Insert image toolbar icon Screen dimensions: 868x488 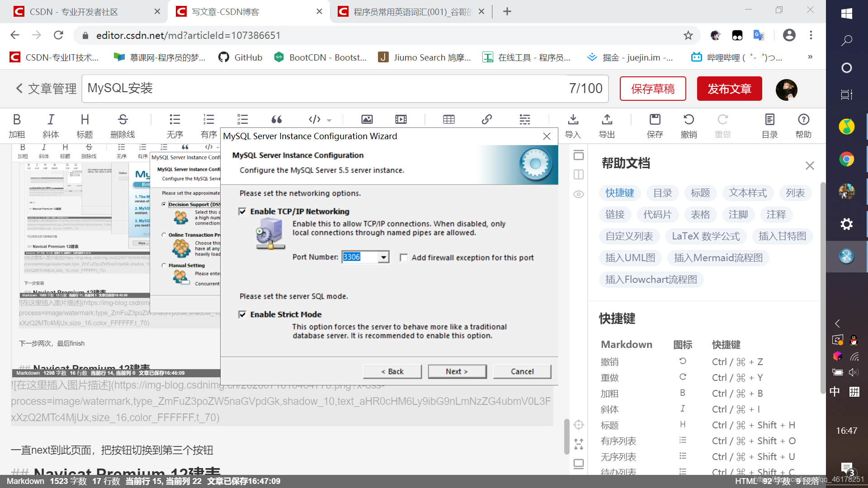(x=367, y=119)
